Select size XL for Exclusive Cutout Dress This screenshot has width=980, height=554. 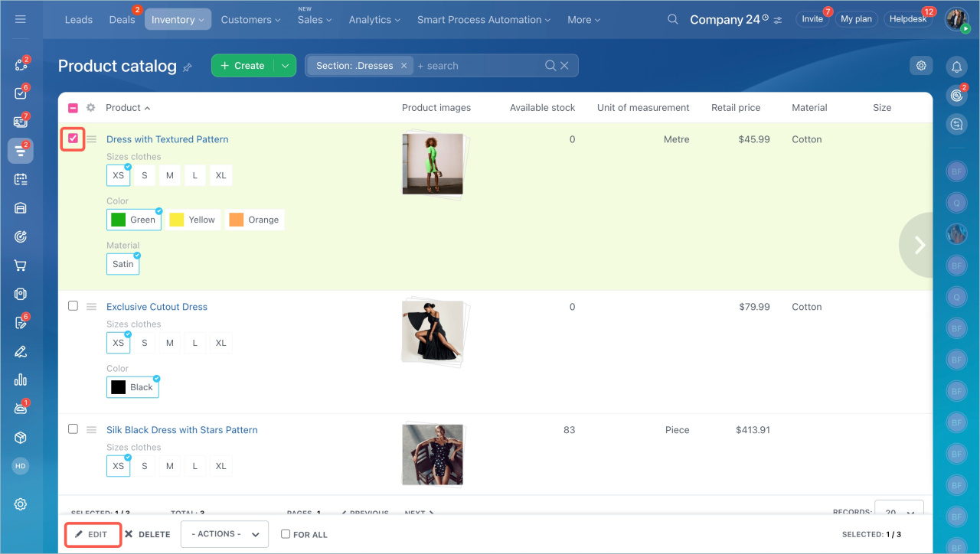pyautogui.click(x=221, y=343)
